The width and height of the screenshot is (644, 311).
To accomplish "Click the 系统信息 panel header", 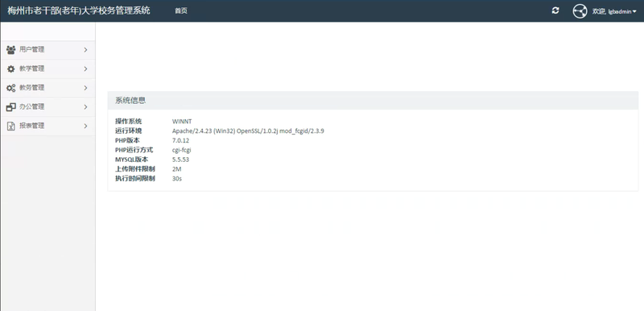I will [373, 100].
